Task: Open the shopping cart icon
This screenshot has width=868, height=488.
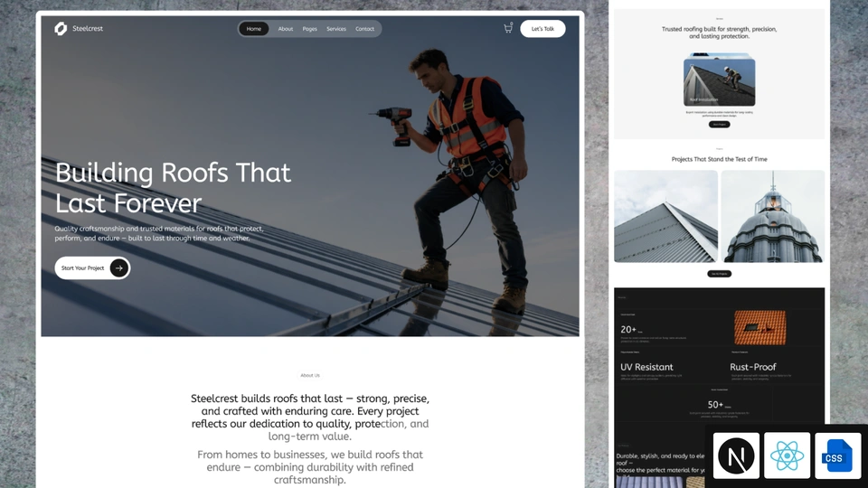Action: point(507,28)
